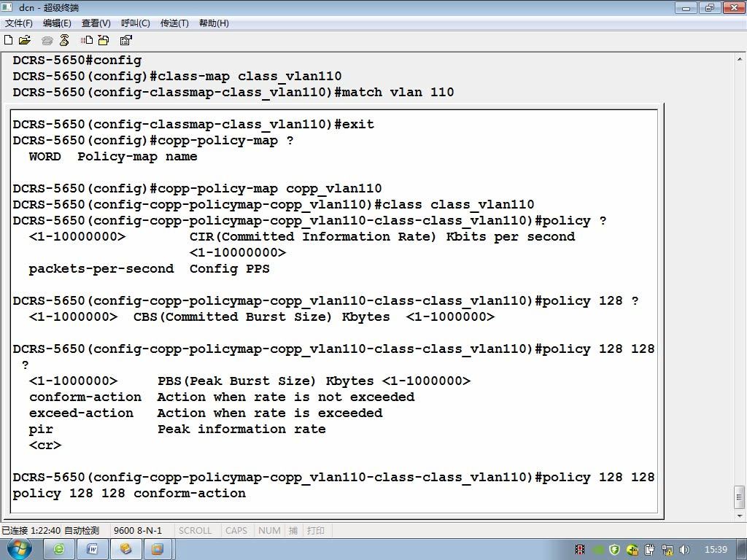Open the green browser taskbar icon
The width and height of the screenshot is (747, 560).
pyautogui.click(x=59, y=549)
